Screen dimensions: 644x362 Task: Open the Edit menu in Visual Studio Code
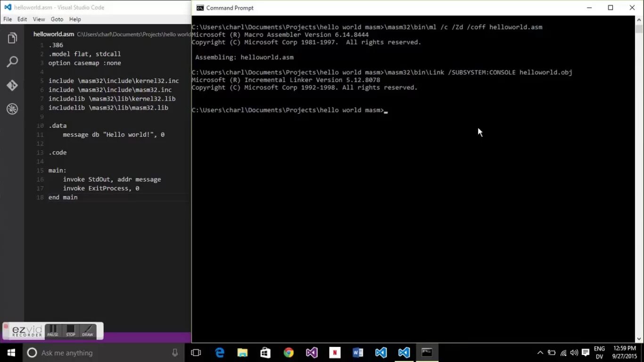[22, 19]
